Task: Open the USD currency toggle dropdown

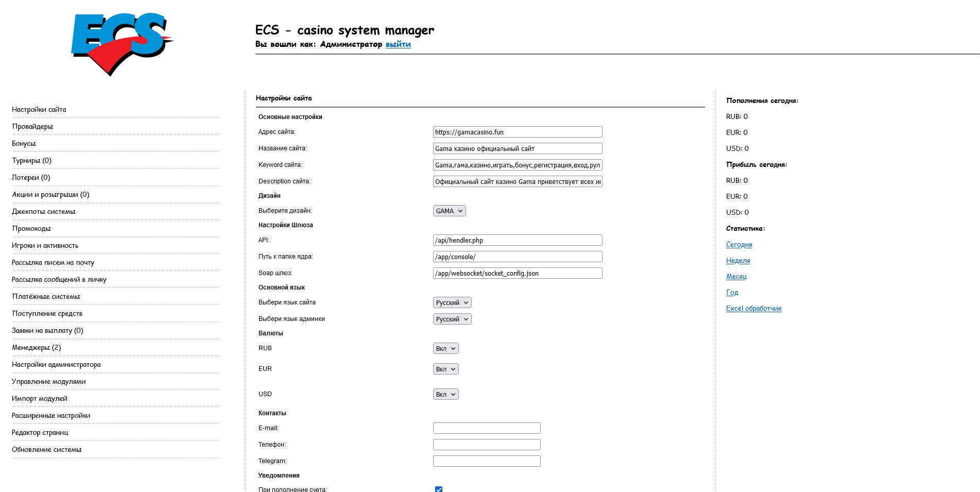Action: [x=445, y=394]
